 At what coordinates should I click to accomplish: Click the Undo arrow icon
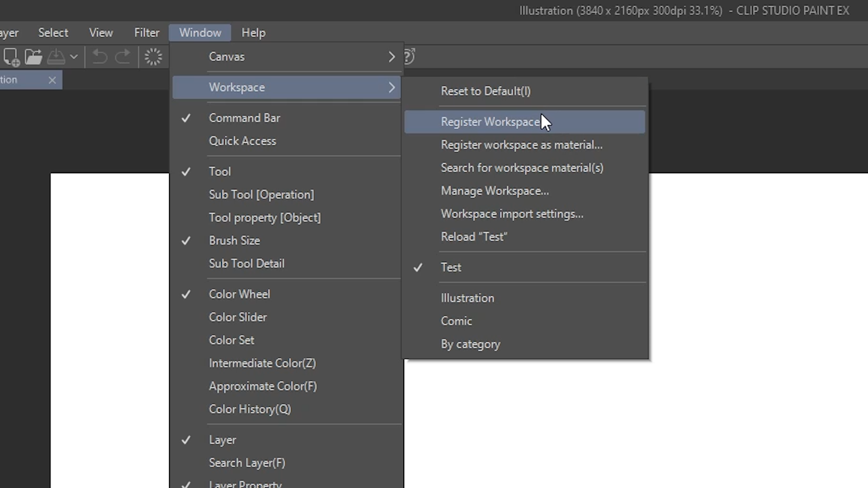coord(99,57)
